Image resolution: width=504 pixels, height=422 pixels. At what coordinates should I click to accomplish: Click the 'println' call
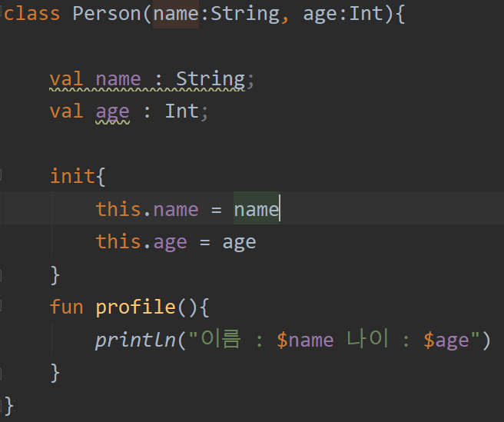[x=135, y=340]
